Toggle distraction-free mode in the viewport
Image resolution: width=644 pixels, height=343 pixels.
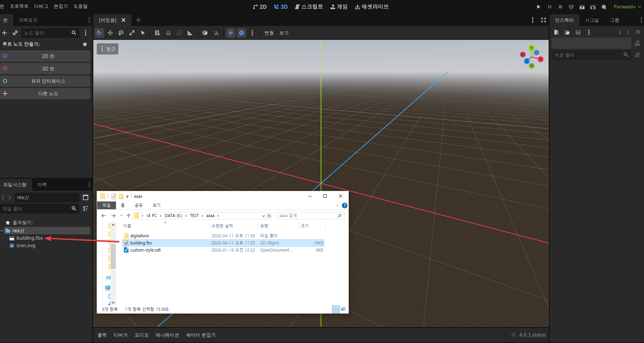point(543,20)
